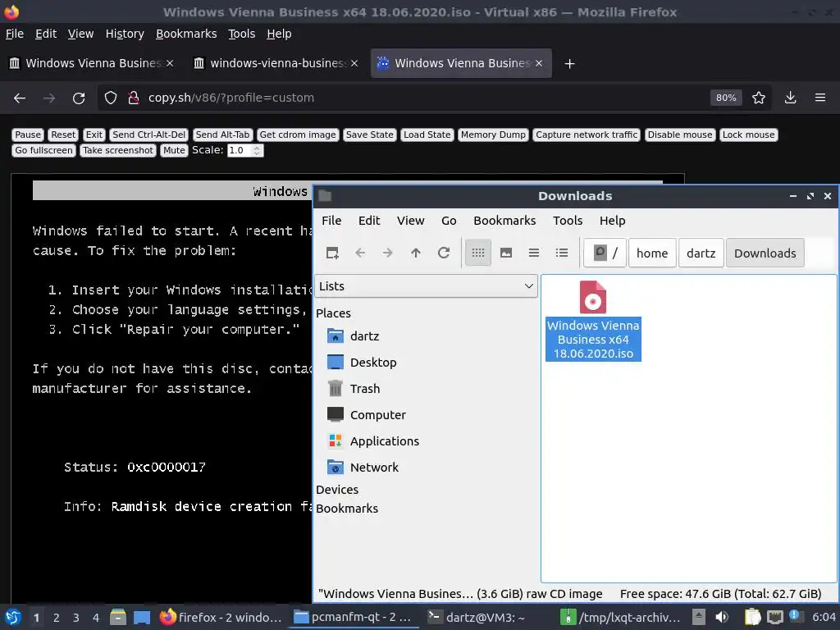Open Trash in Places sidebar

point(354,389)
